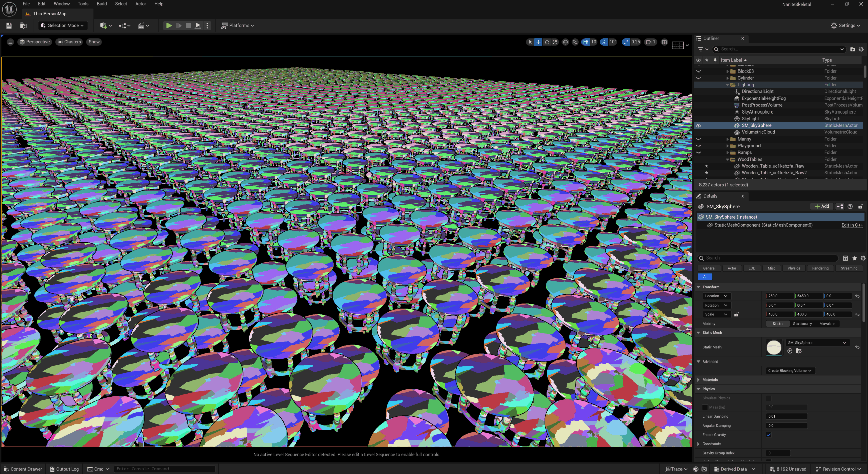Toggle visibility of Manny folder
Image resolution: width=868 pixels, height=474 pixels.
pos(698,139)
